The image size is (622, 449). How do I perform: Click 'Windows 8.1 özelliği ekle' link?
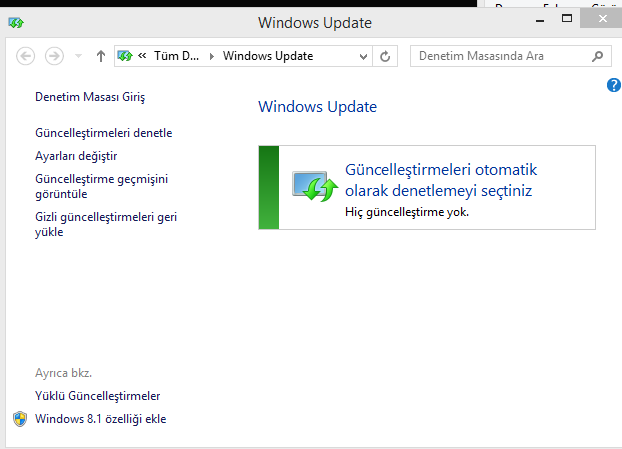[x=100, y=419]
